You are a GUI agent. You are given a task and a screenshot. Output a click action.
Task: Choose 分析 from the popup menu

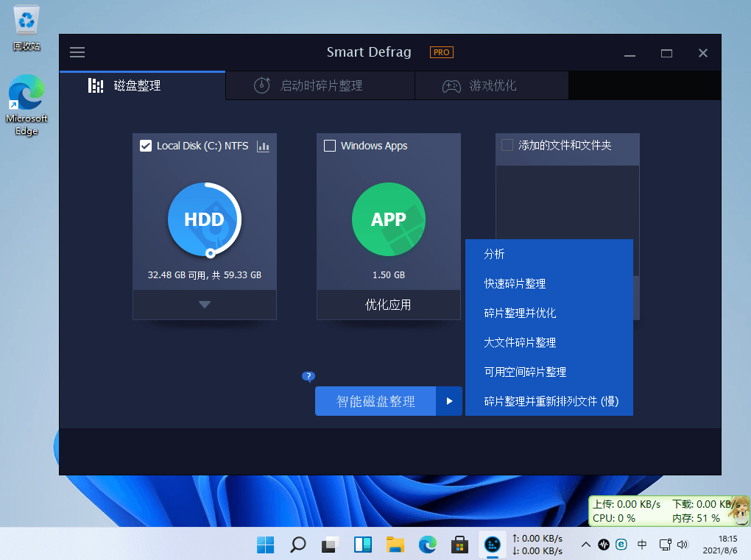tap(549, 254)
